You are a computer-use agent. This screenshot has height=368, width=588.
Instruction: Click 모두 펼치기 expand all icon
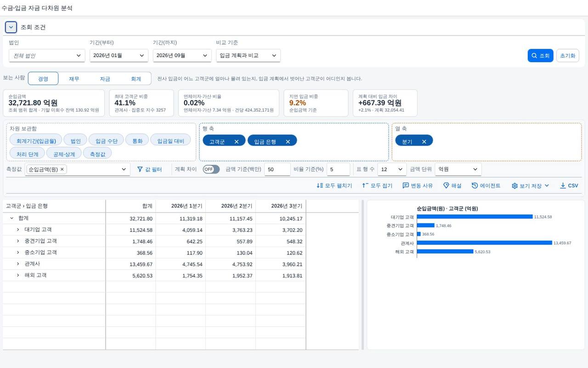click(320, 186)
